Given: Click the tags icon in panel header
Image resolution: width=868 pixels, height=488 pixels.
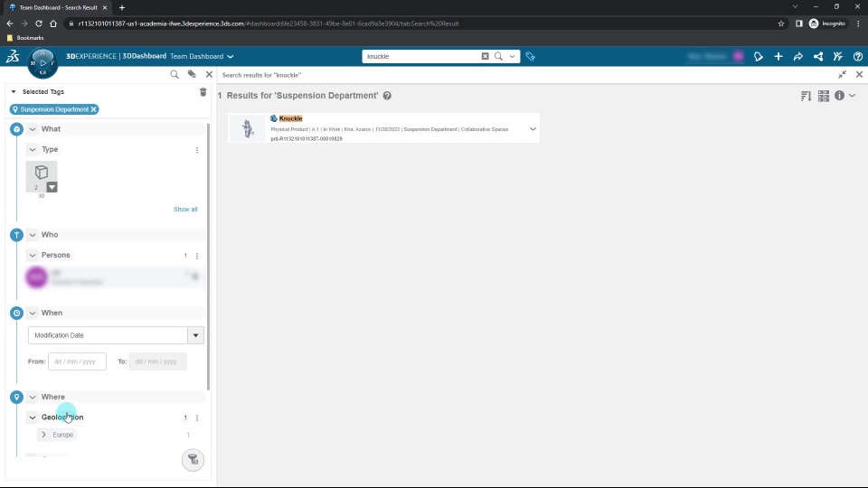Looking at the screenshot, I should click(192, 74).
